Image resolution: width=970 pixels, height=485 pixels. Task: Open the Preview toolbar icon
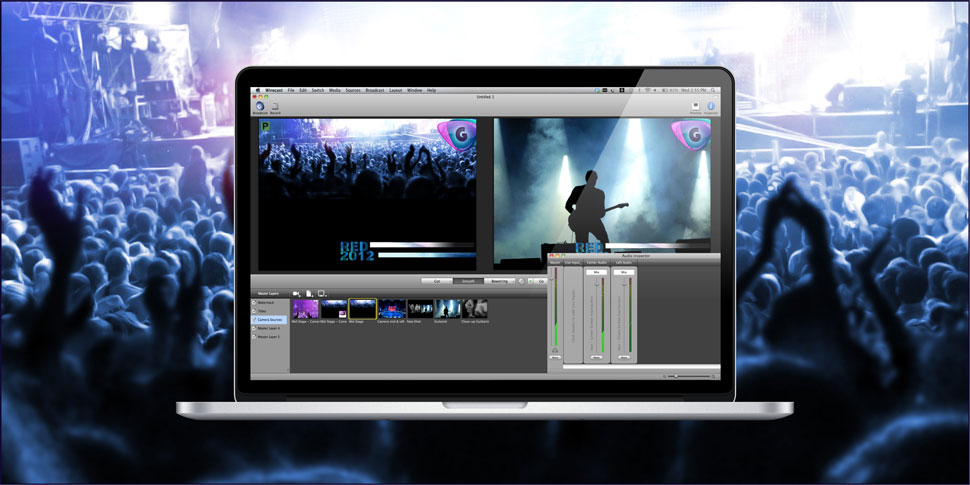[x=696, y=106]
